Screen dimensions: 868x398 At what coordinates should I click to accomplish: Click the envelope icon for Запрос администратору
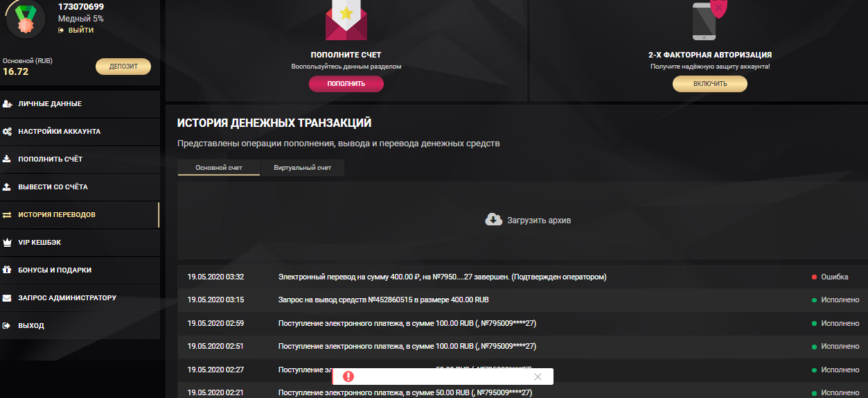[x=7, y=297]
